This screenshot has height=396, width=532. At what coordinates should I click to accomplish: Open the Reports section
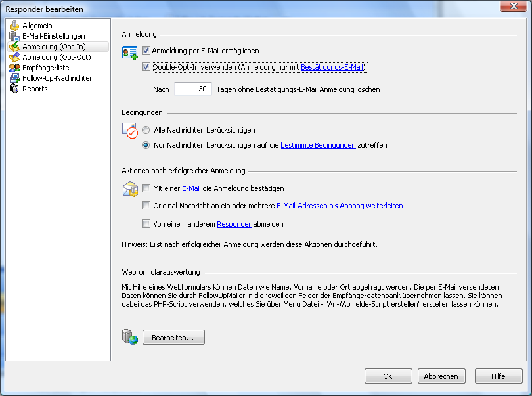pyautogui.click(x=35, y=89)
